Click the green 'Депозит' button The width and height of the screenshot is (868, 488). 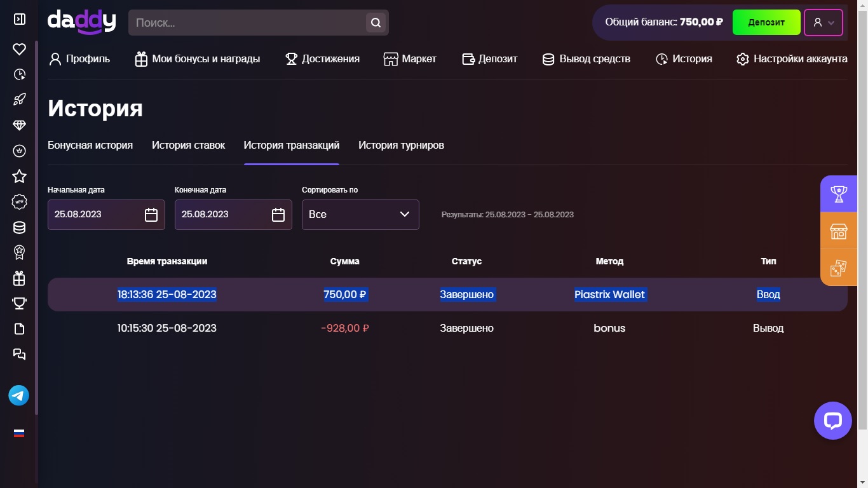pyautogui.click(x=766, y=22)
